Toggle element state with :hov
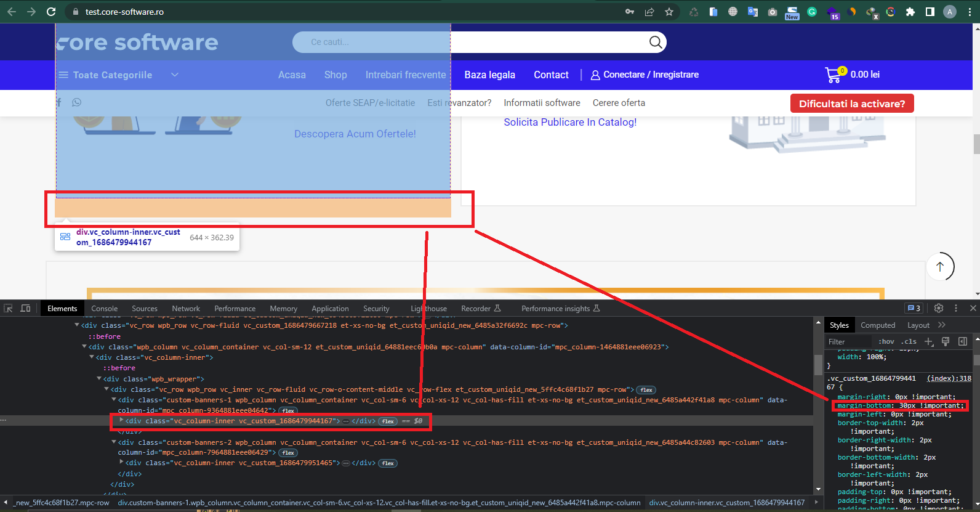980x512 pixels. [x=886, y=341]
